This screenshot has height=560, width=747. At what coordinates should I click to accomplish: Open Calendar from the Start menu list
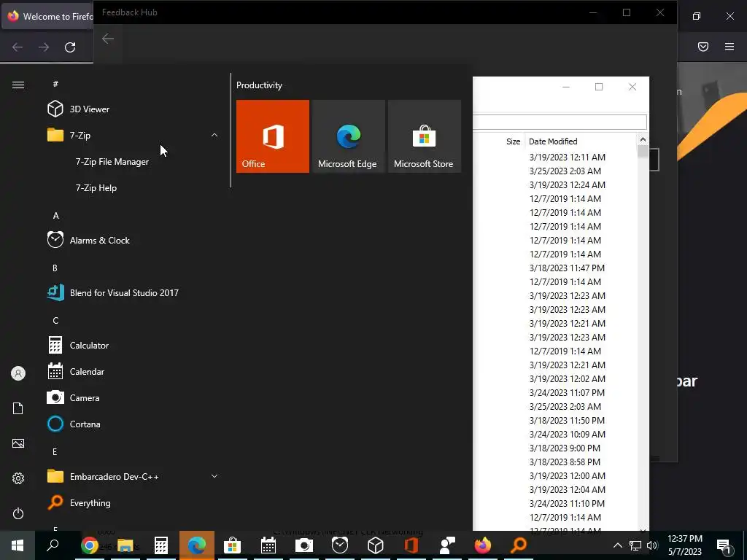[131, 371]
